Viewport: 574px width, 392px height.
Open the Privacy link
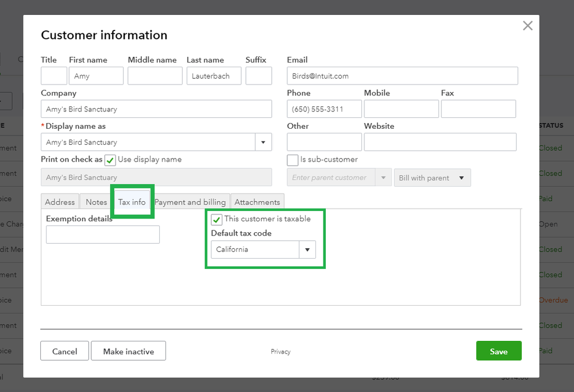point(280,352)
